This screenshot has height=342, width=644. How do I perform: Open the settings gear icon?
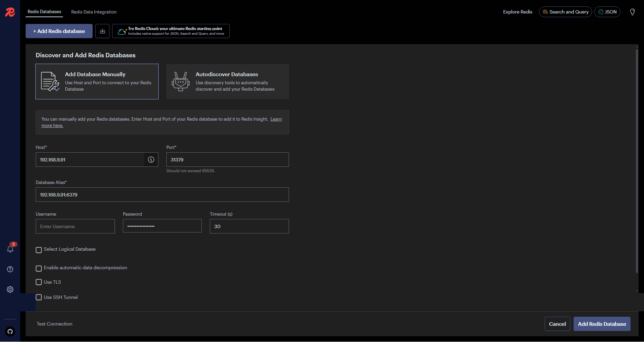10,289
